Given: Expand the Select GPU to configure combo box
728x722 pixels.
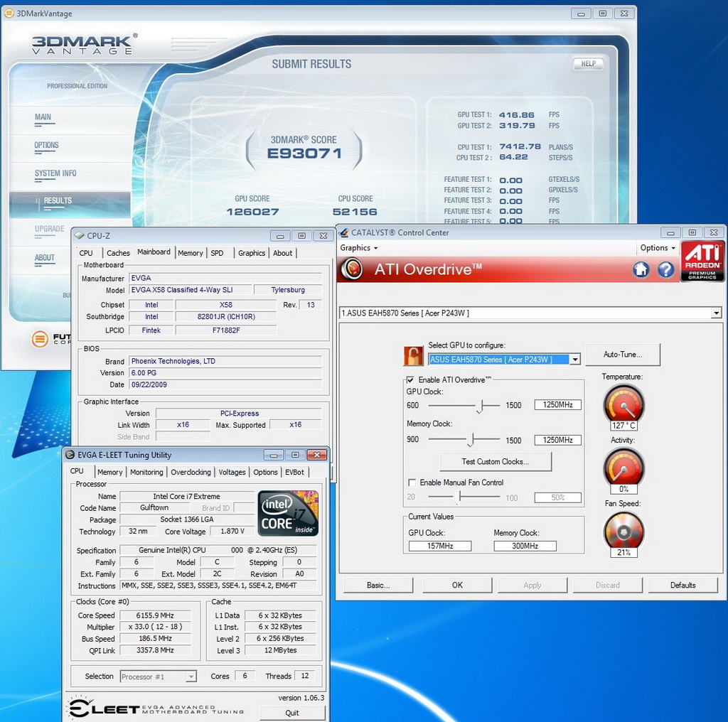Looking at the screenshot, I should click(574, 359).
